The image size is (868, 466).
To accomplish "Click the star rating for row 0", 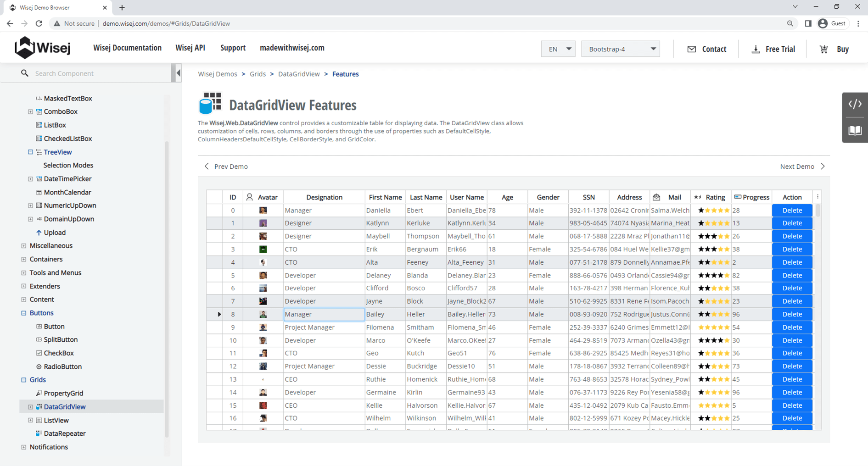I will [713, 211].
